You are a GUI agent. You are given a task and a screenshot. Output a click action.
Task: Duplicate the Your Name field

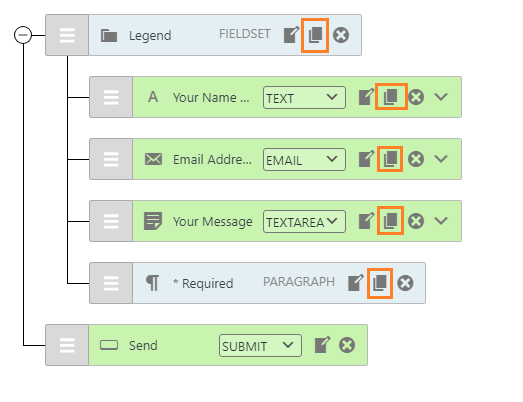tap(391, 97)
